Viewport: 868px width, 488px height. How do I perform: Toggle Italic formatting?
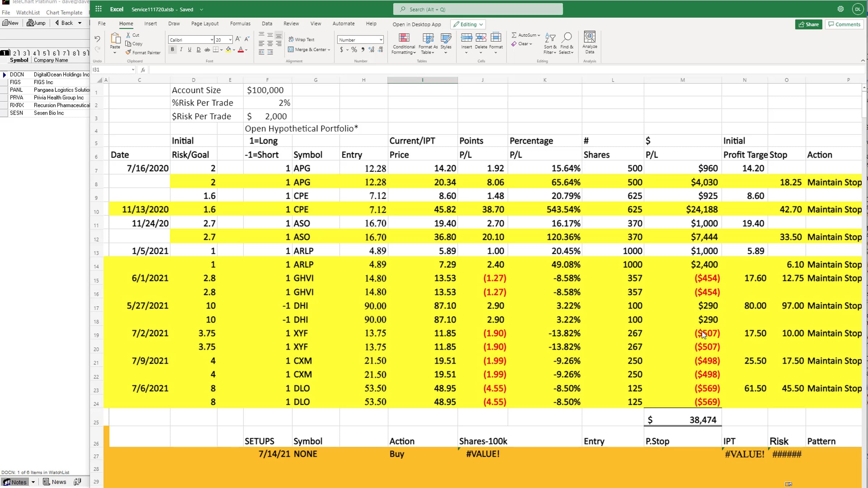click(181, 50)
